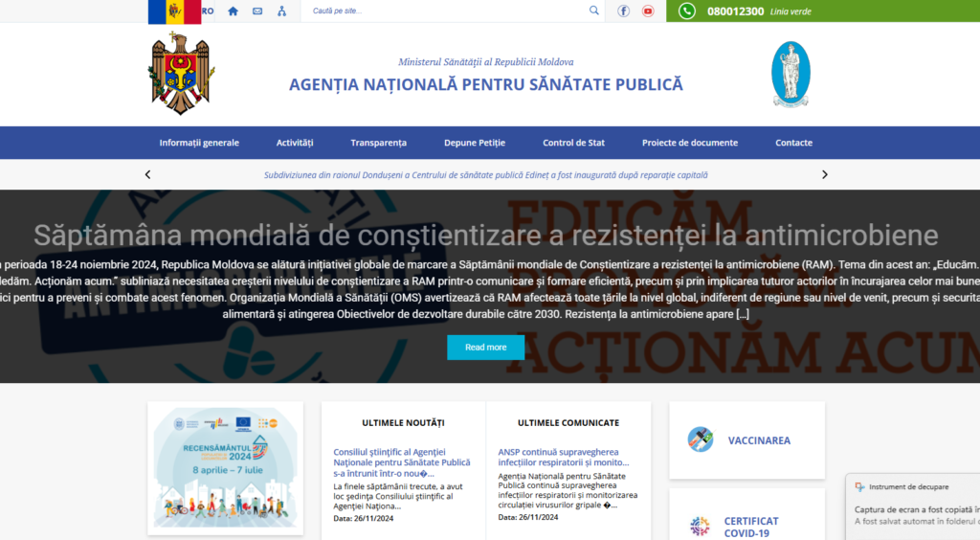
Task: Open the CERTIFICAT COVID-19 link
Action: (751, 527)
